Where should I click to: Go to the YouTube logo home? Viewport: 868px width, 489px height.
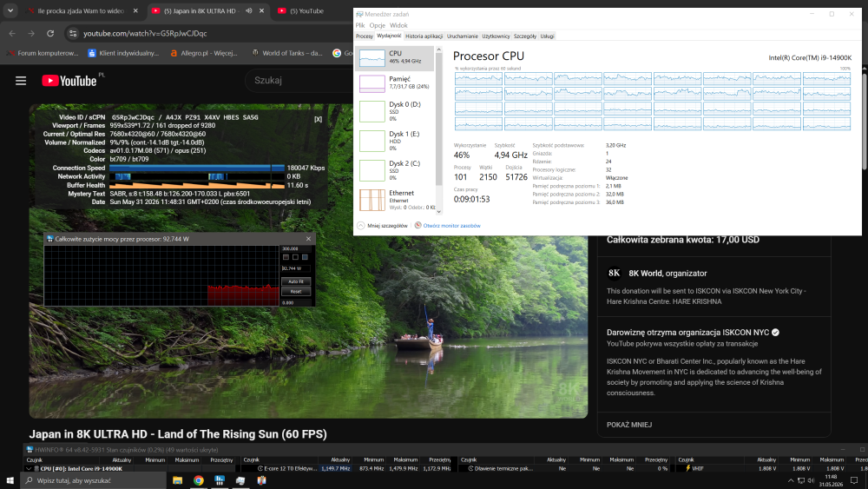point(69,81)
